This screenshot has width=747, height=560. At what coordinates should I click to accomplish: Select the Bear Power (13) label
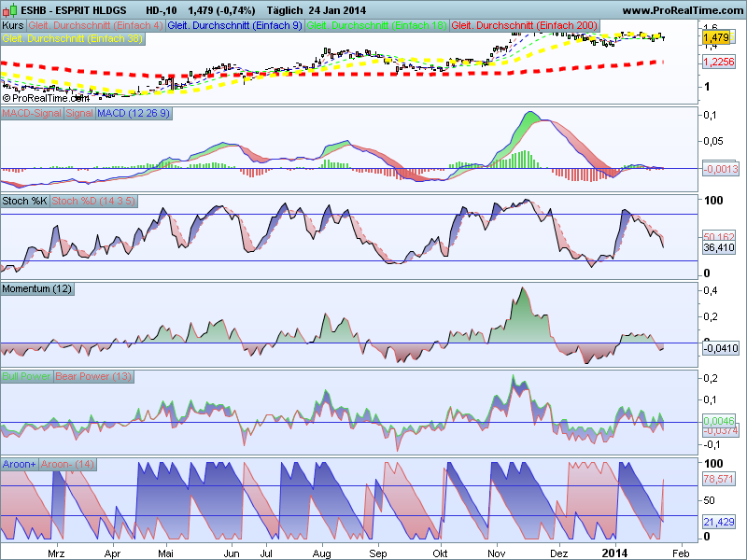[93, 376]
